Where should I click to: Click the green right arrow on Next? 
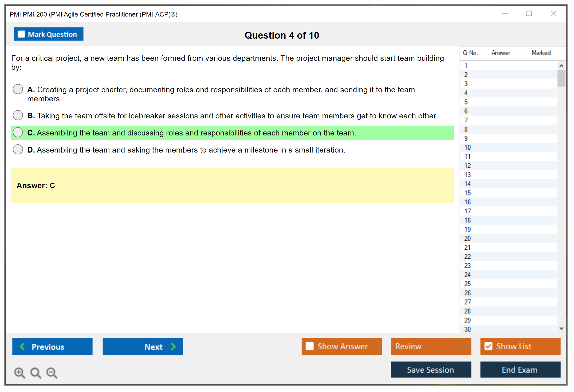pyautogui.click(x=173, y=346)
